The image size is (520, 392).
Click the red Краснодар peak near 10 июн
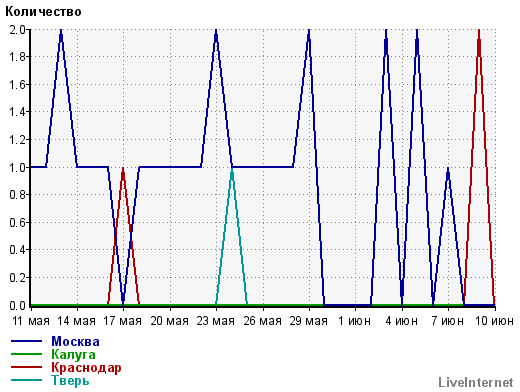[x=479, y=33]
